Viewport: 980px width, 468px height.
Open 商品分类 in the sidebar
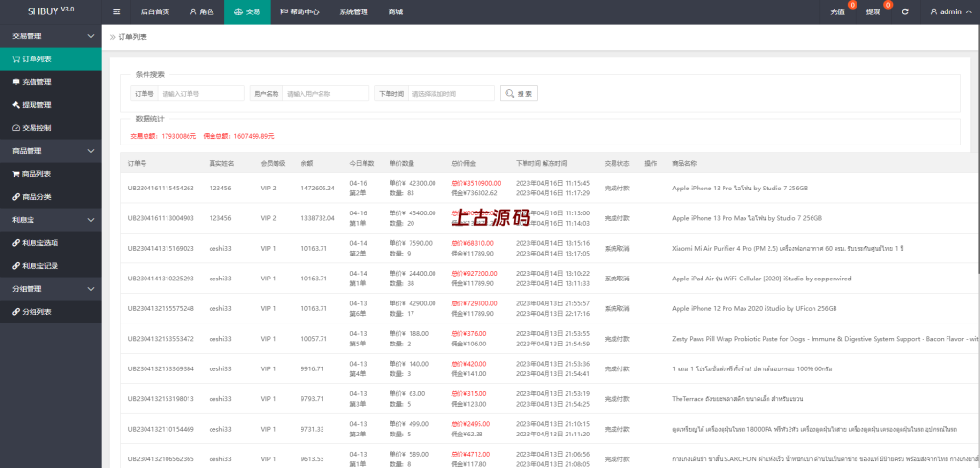(51, 197)
